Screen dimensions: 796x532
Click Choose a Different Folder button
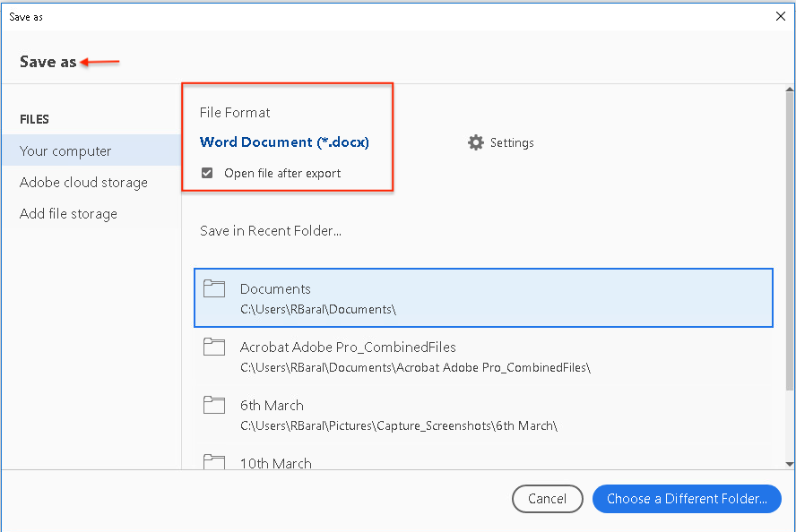[686, 499]
